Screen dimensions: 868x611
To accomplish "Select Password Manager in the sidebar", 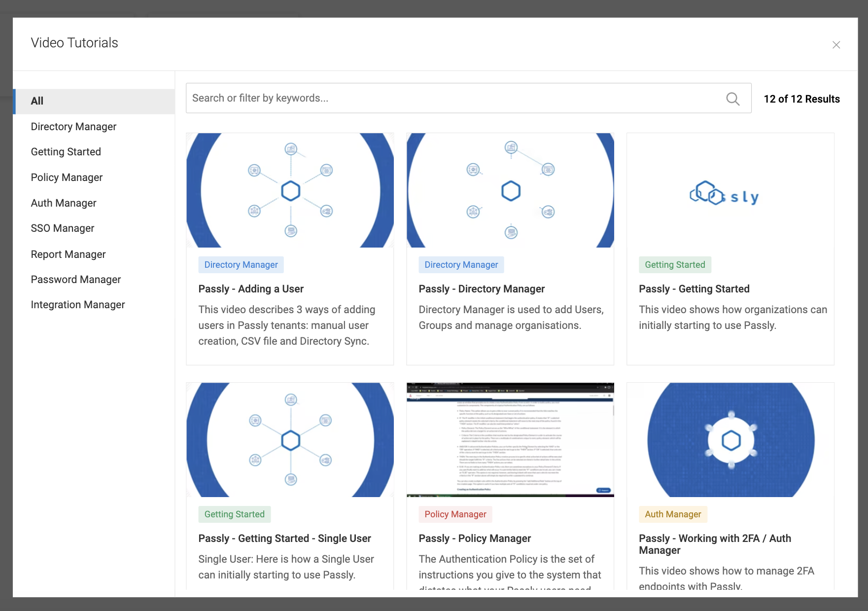I will 75,279.
